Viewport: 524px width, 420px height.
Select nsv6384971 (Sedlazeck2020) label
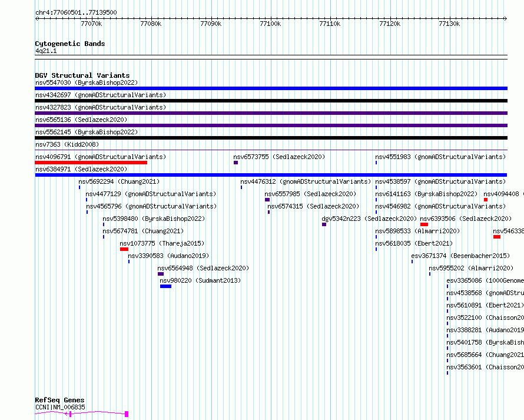[x=81, y=169]
